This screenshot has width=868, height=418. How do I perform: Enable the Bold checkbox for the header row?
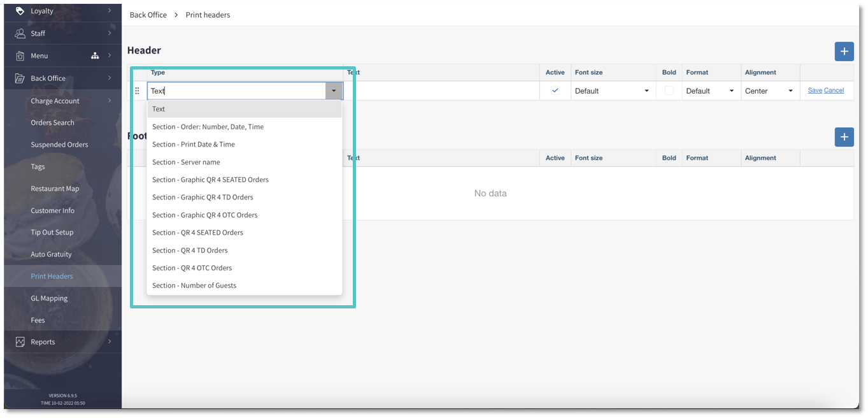click(669, 90)
